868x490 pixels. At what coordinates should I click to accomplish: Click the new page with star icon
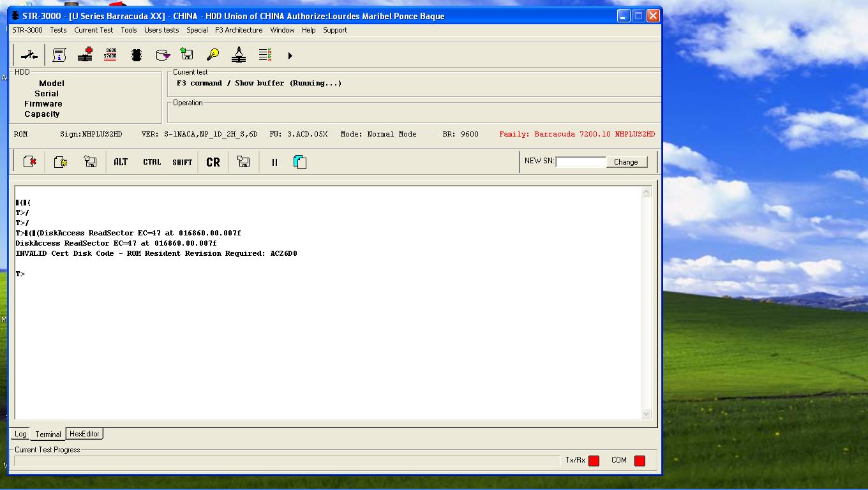pyautogui.click(x=61, y=162)
